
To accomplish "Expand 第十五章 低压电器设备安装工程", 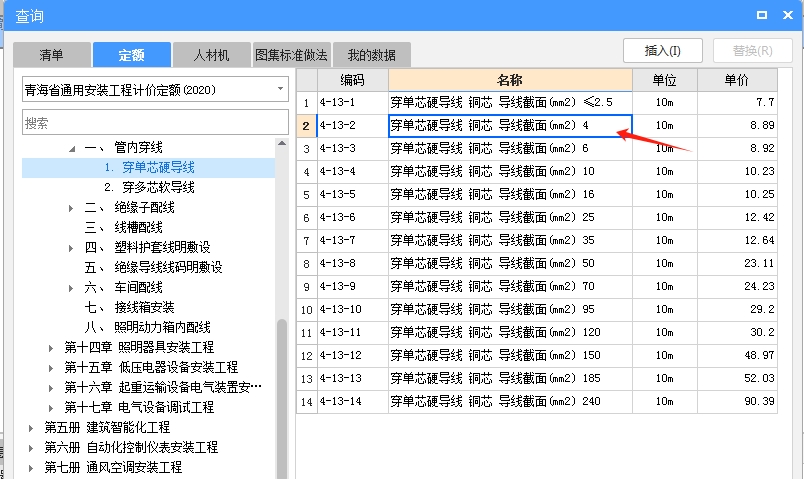I will 51,368.
